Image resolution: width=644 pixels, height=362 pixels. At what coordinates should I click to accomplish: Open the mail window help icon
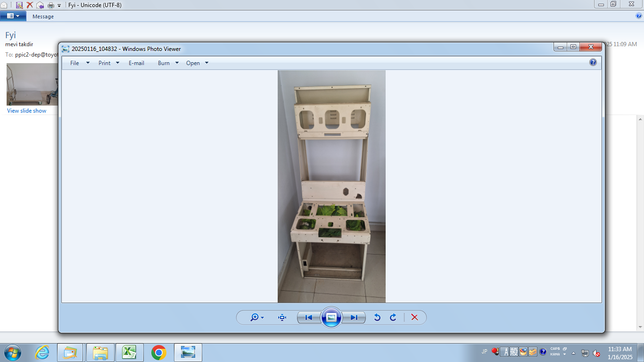[x=639, y=16]
